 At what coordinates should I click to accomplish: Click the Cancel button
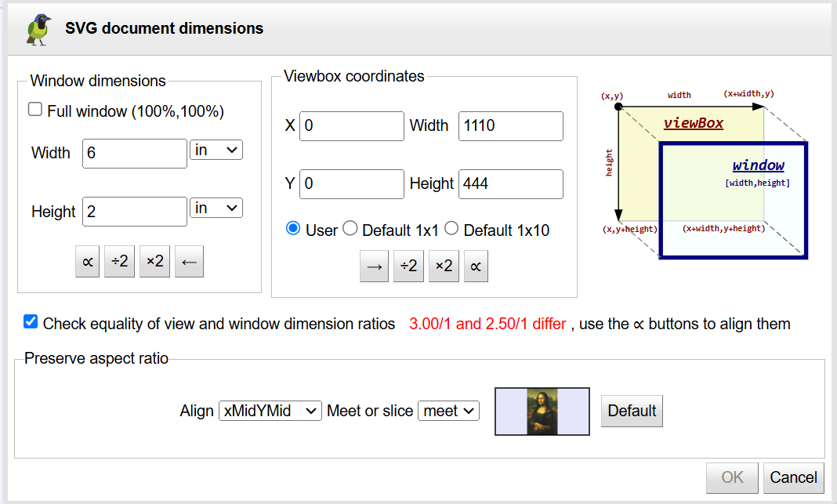coord(793,477)
